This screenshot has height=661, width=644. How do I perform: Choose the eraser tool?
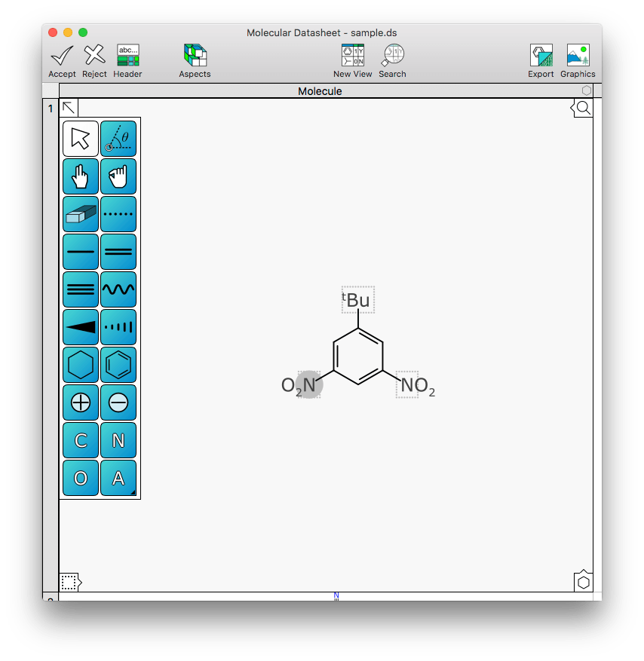click(80, 214)
